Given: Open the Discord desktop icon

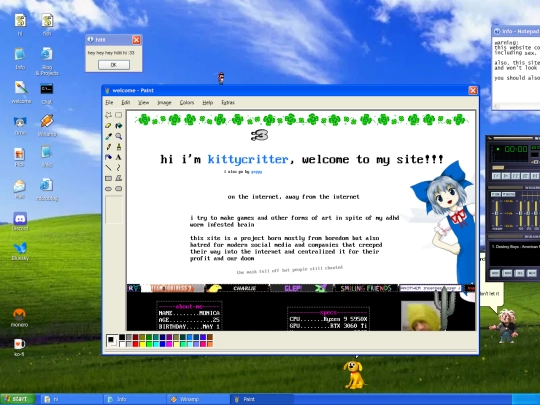Looking at the screenshot, I should click(20, 221).
